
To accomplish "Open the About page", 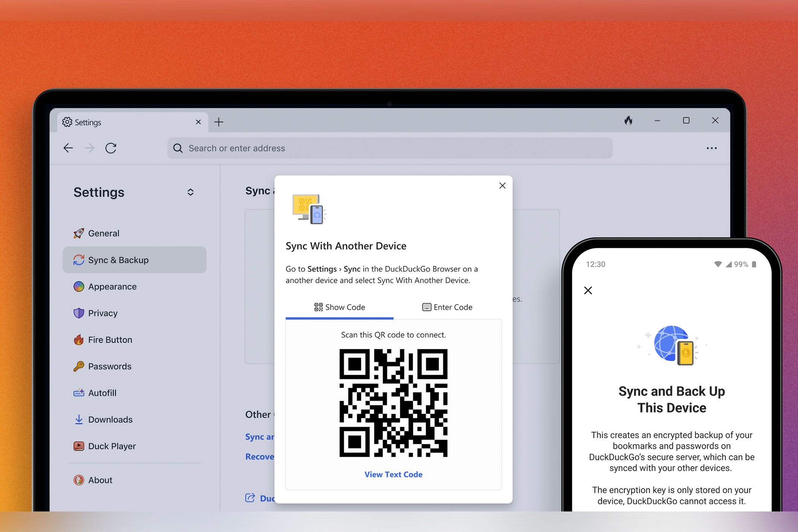I will tap(135, 480).
